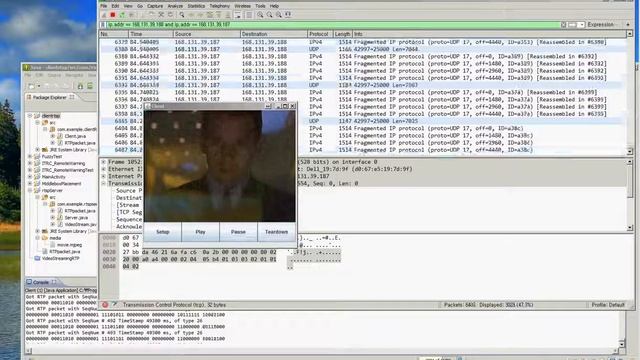This screenshot has height=360, width=640.
Task: Go back in packet history
Action: 191,15
